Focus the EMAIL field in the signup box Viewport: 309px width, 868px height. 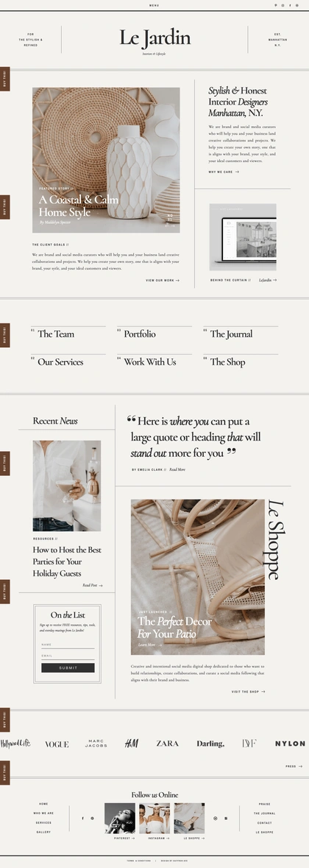point(68,656)
